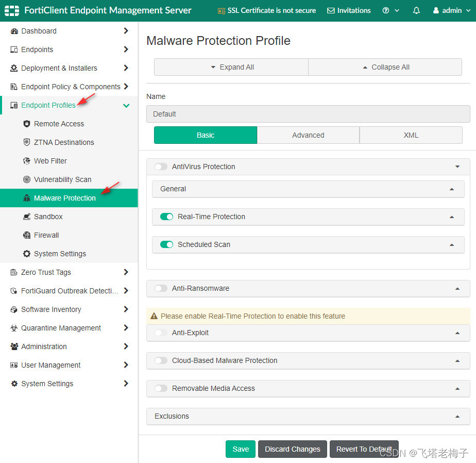Expand the Anti-Ransomware section arrow

[x=457, y=289]
